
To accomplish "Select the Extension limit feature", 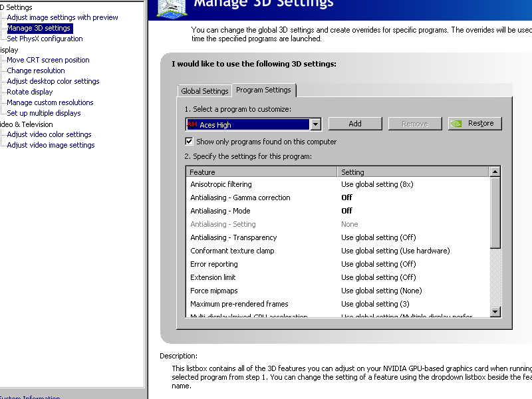I will tap(213, 277).
